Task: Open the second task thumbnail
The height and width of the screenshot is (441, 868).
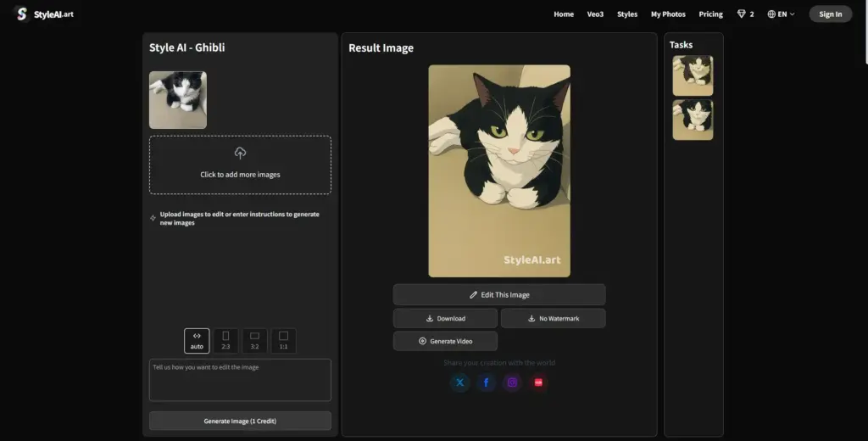Action: (x=693, y=120)
